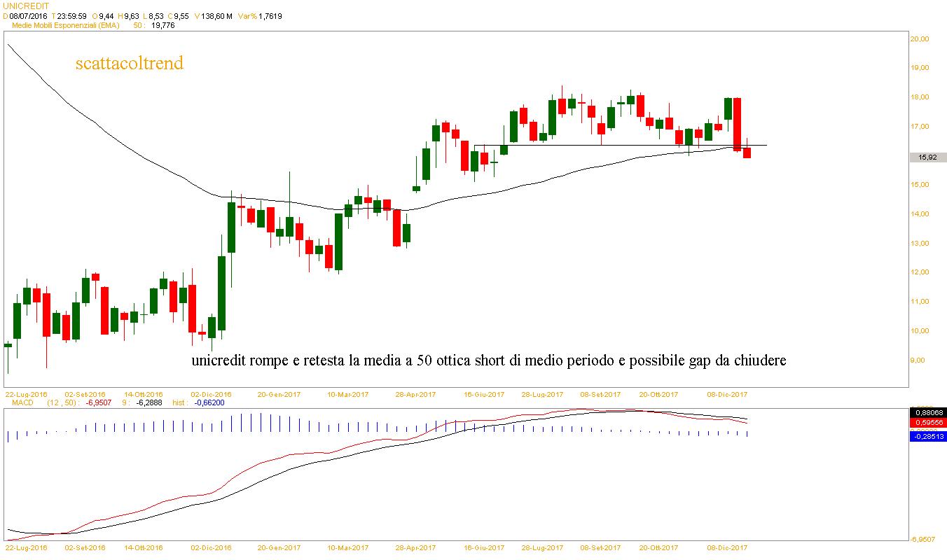This screenshot has height=560, width=947.
Task: Click the blue histogram value tag -0,28513
Action: click(x=927, y=437)
